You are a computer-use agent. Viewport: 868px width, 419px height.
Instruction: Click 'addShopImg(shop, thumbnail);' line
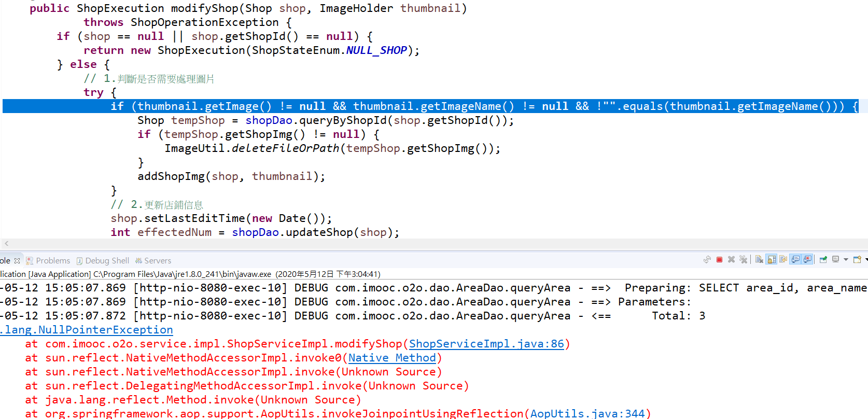click(x=231, y=176)
